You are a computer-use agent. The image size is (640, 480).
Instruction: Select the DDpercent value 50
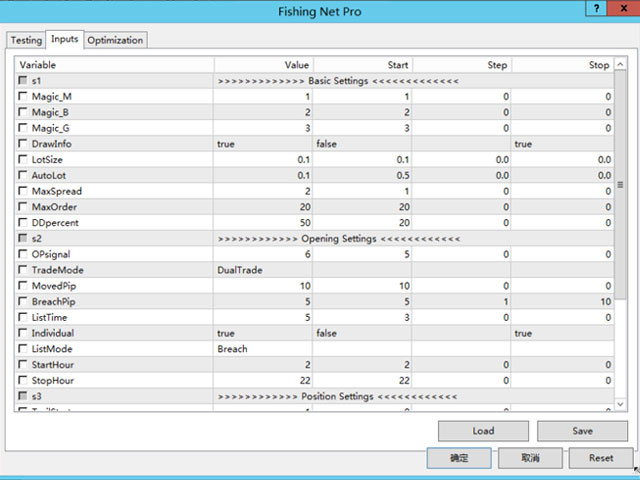click(305, 223)
